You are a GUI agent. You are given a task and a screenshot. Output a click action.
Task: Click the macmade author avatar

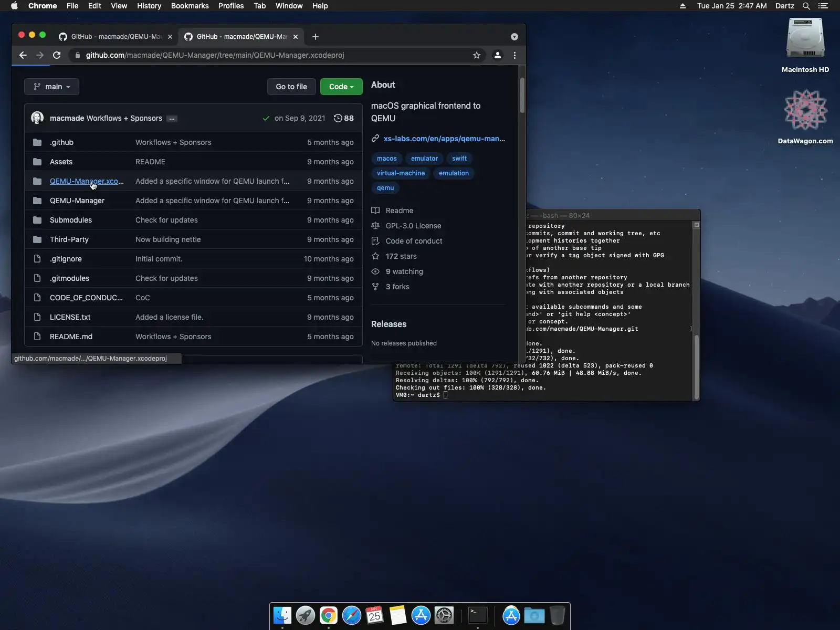pos(37,118)
